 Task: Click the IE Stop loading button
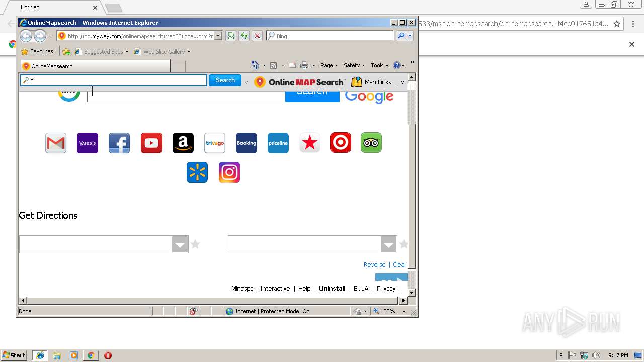pos(257,36)
